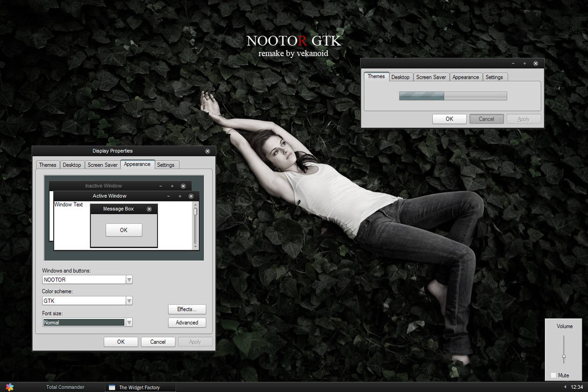Click the Start button icon on the taskbar
Screen dimensions: 588x392
(x=9, y=387)
